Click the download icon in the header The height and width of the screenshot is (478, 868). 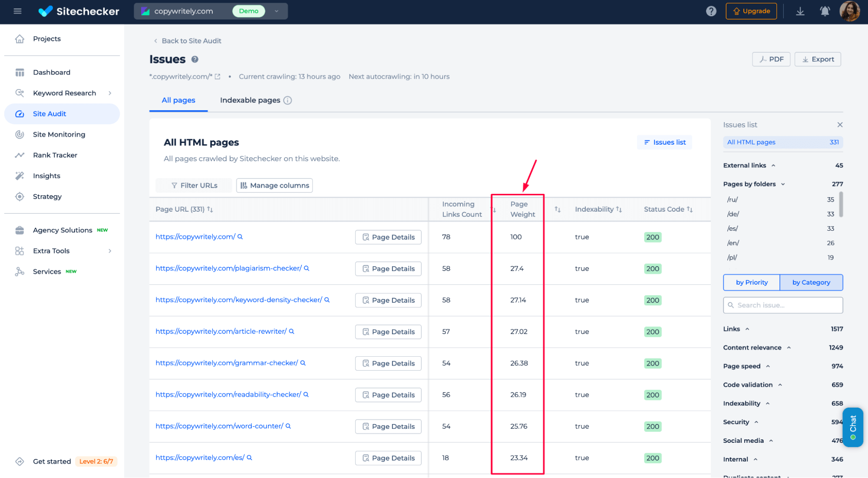click(800, 11)
